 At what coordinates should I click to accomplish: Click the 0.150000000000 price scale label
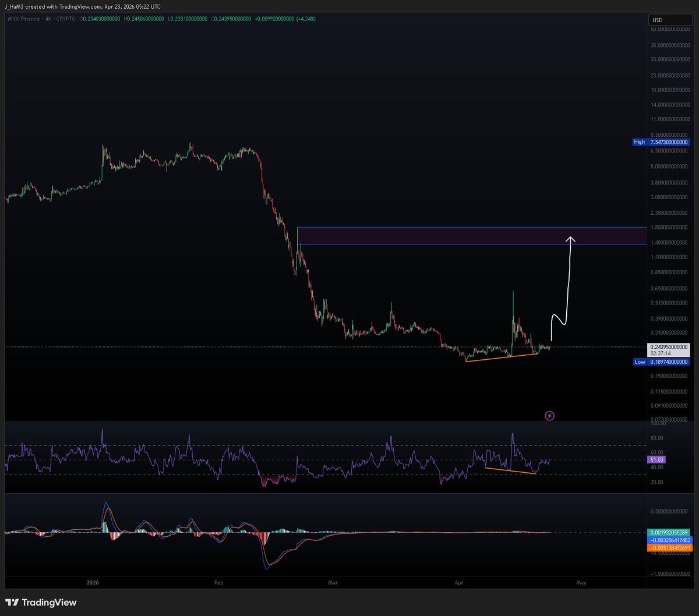click(x=670, y=376)
